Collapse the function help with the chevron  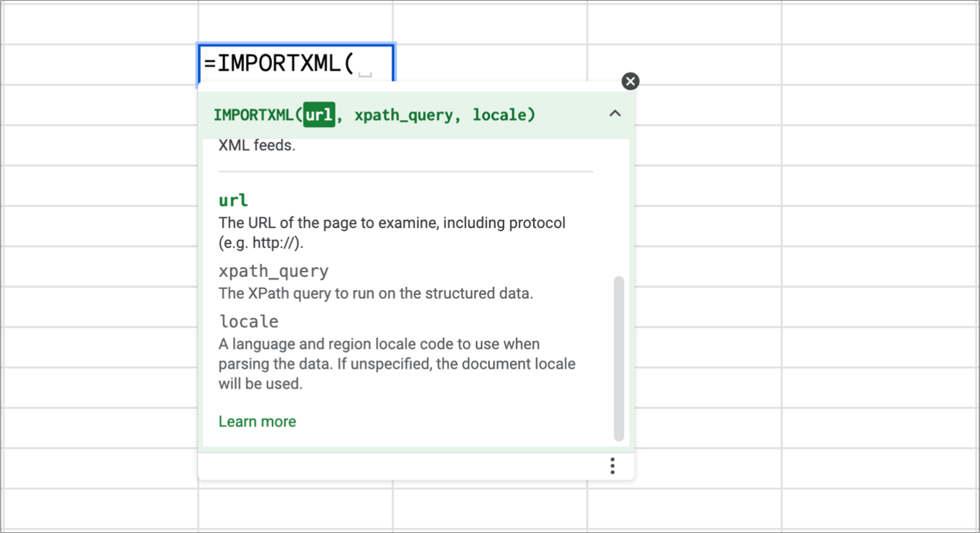pyautogui.click(x=615, y=113)
